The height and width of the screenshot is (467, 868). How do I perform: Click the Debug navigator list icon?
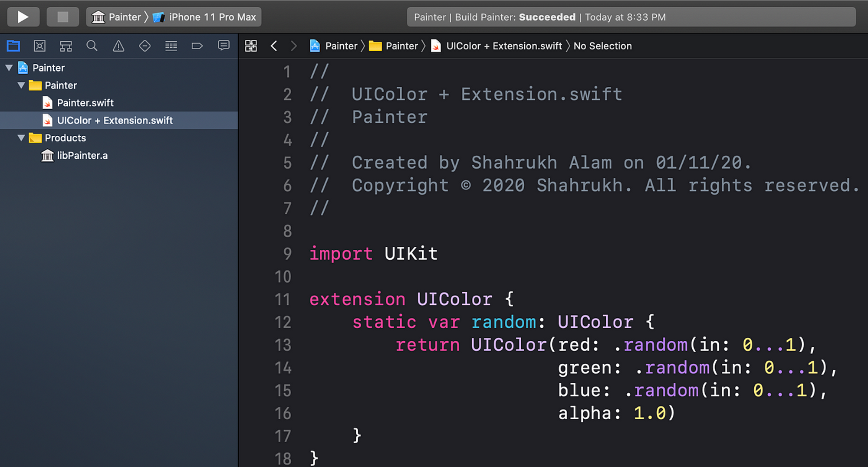click(x=171, y=46)
